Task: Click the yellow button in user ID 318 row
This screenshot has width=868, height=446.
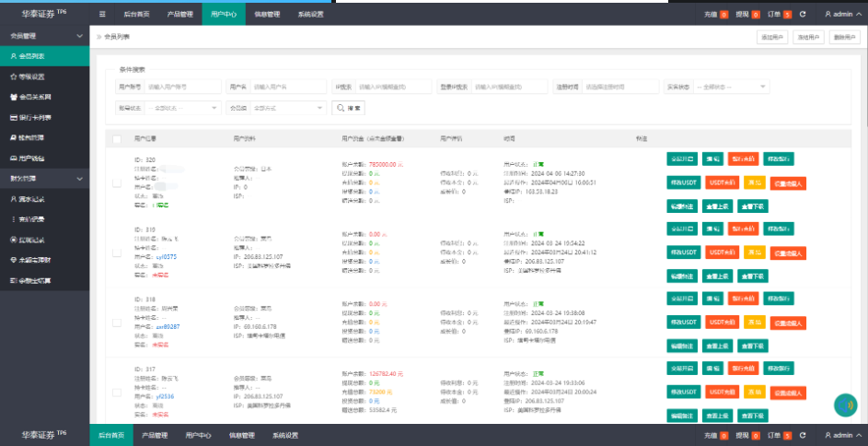Action: click(x=755, y=322)
